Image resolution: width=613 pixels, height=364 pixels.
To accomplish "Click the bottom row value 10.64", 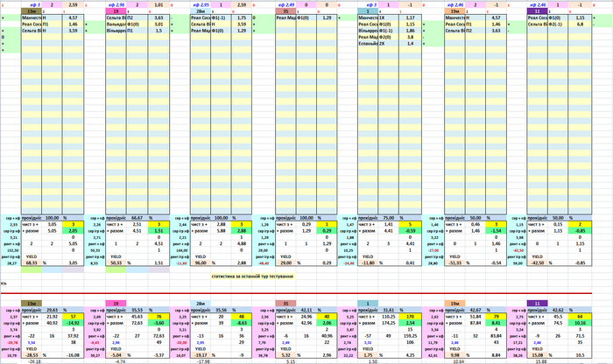I will coord(457,361).
